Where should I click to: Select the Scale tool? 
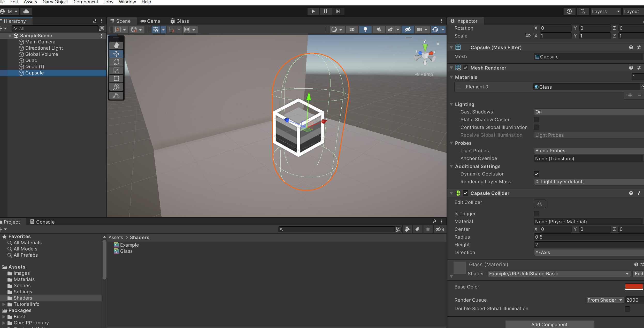coord(116,70)
